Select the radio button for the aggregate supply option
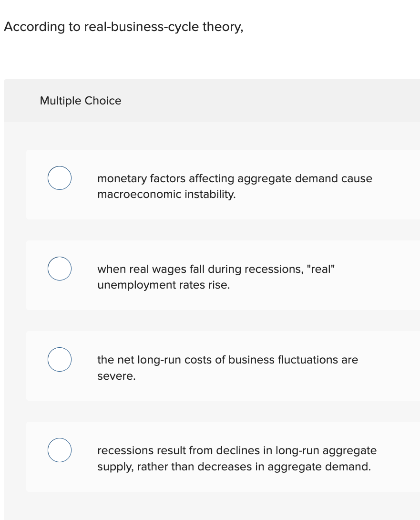Screen dimensions: 420x520 (x=59, y=450)
